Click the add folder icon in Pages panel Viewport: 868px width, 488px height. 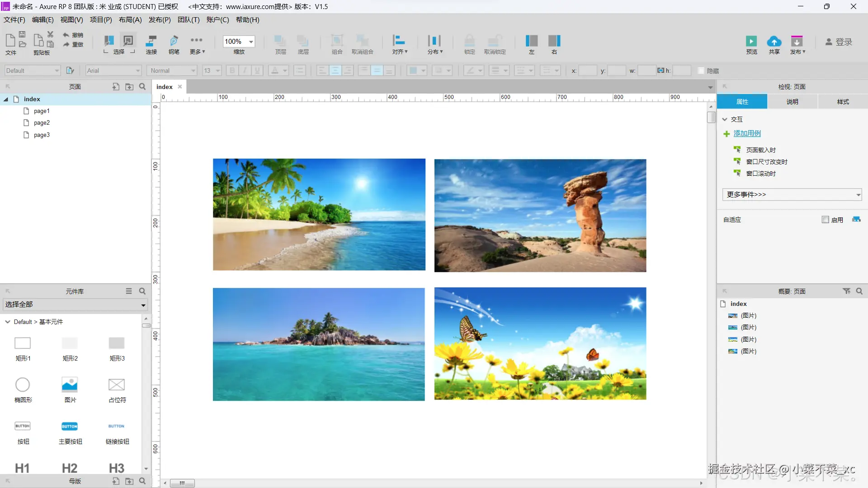coord(129,87)
